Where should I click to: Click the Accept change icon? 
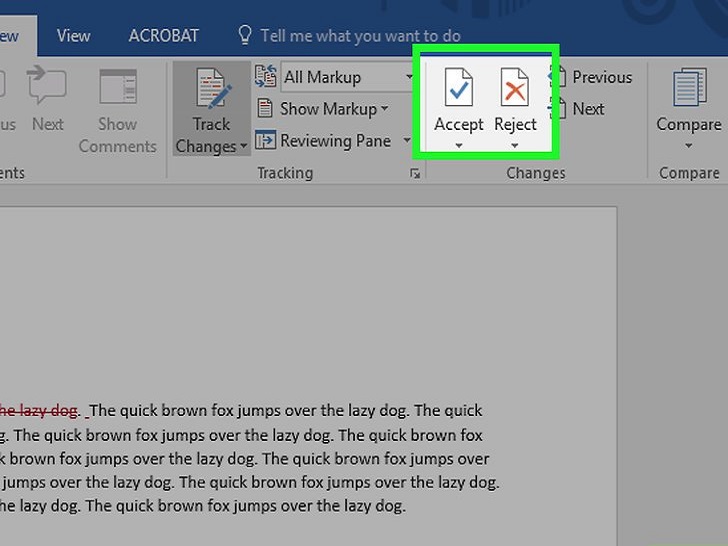(459, 87)
